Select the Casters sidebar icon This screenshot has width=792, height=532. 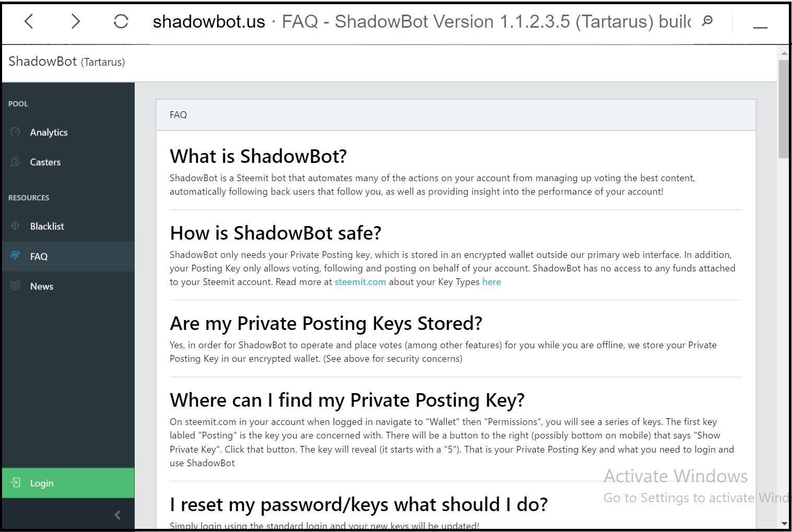[x=16, y=162]
